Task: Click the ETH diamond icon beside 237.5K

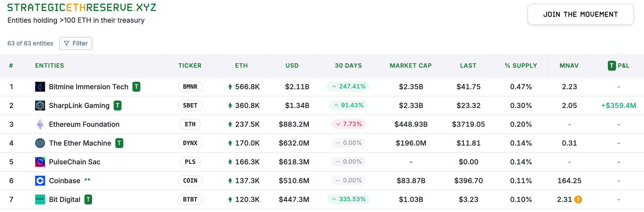Action: (230, 124)
